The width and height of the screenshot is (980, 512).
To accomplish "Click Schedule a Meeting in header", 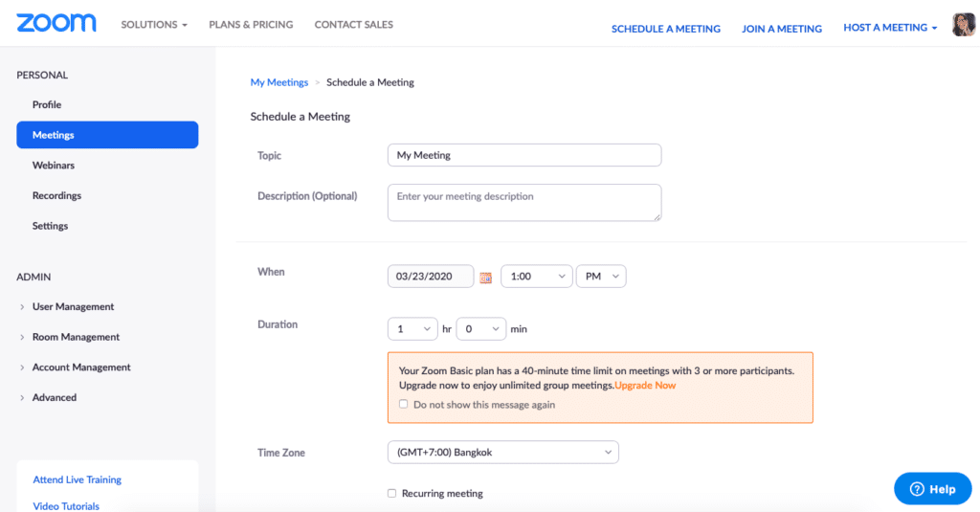I will (665, 29).
